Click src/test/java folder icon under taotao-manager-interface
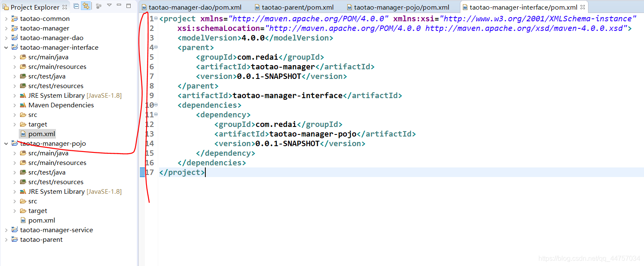Screen dimensions: 644x266 23,76
